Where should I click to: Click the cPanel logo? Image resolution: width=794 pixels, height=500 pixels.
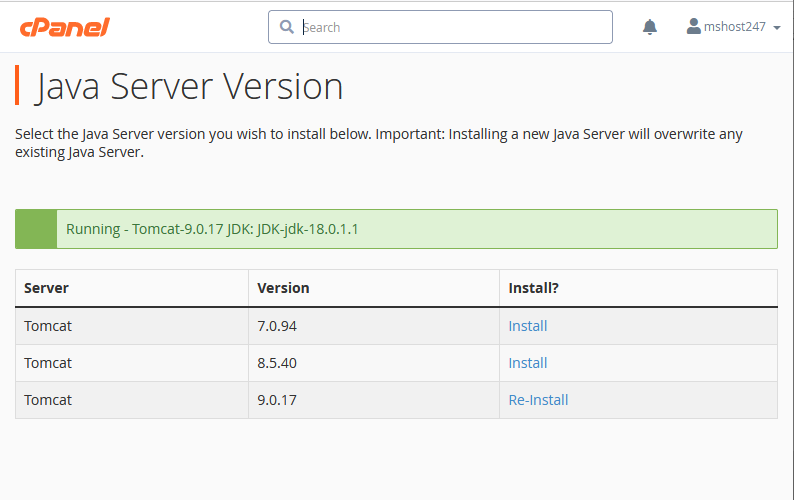pyautogui.click(x=64, y=27)
